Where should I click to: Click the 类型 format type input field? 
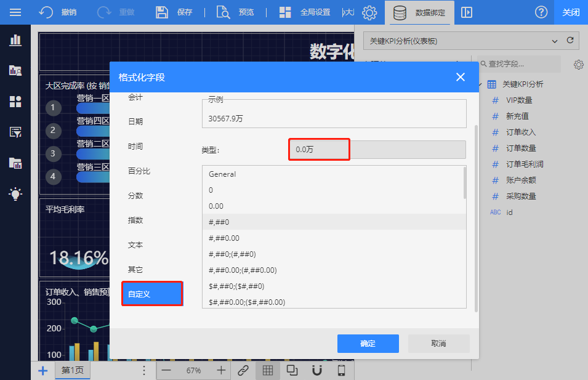tap(377, 150)
